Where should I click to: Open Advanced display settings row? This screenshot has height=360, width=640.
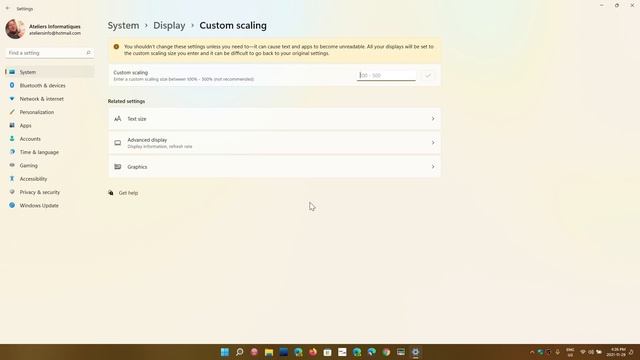pyautogui.click(x=274, y=143)
